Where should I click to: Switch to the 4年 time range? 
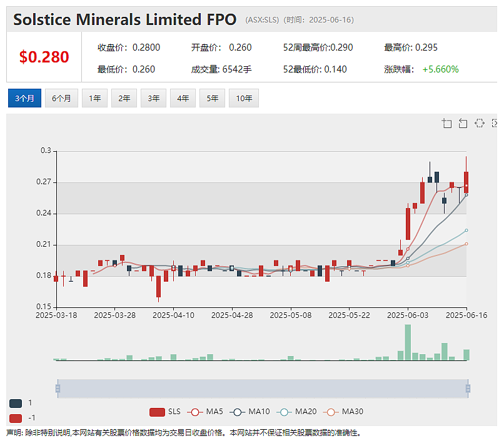[x=183, y=98]
